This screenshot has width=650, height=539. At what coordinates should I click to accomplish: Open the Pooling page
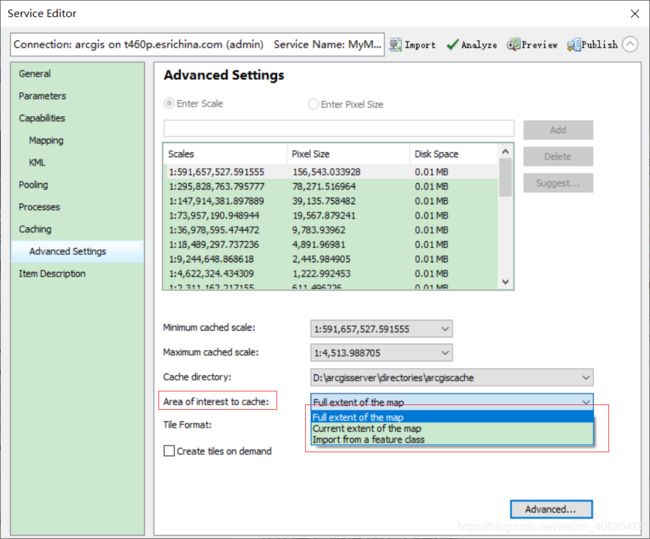(x=33, y=185)
